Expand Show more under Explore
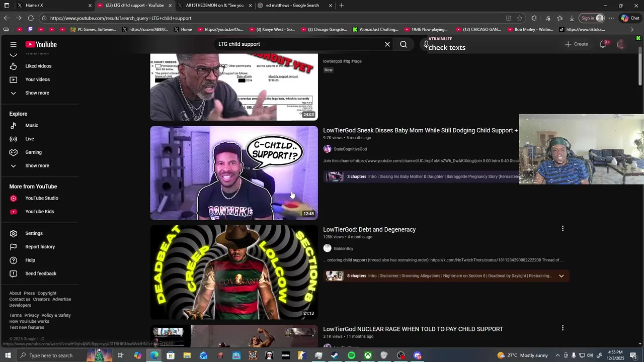Screen dimensions: 644x362 (37, 165)
